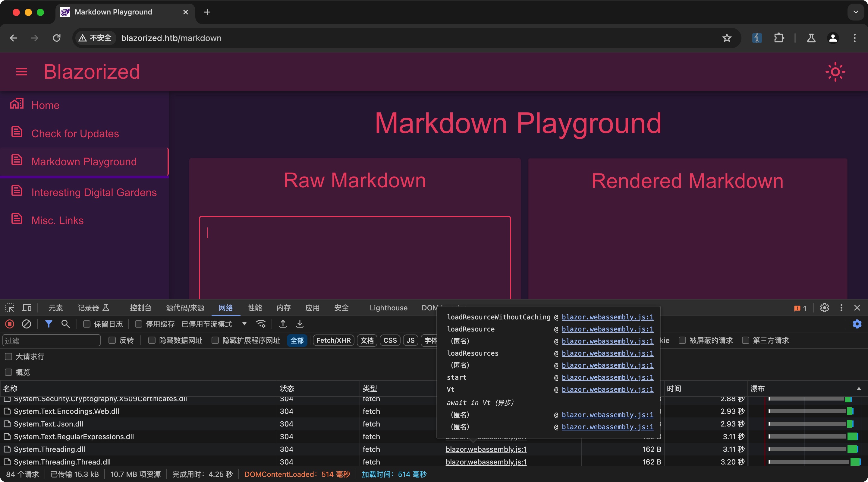Toggle the network filter funnel icon
Image resolution: width=868 pixels, height=482 pixels.
(49, 324)
